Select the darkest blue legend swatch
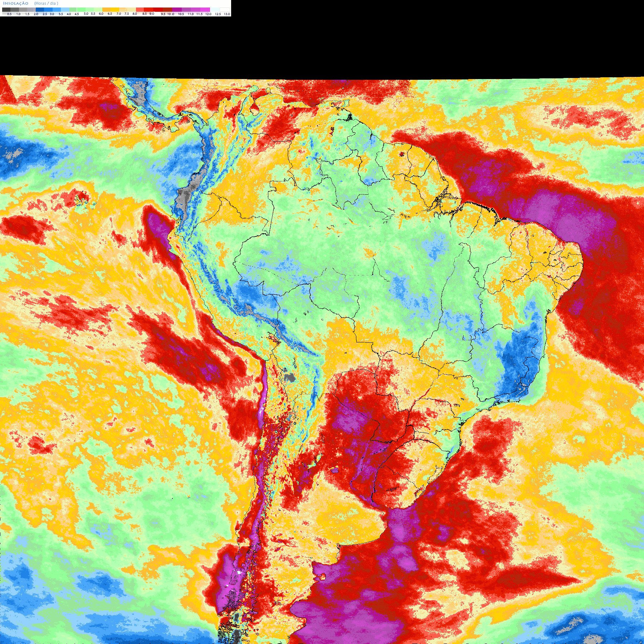 (x=40, y=10)
